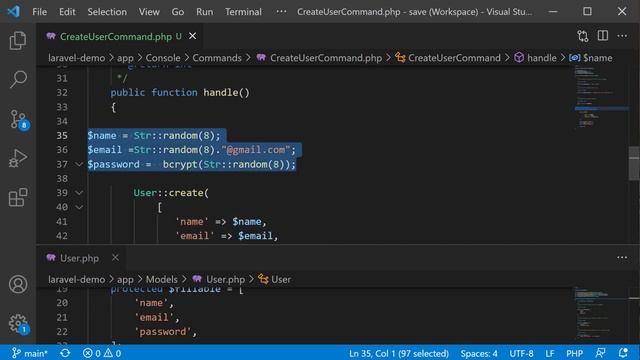Change encoding via UTF-8 status item
The width and height of the screenshot is (640, 360).
[521, 353]
